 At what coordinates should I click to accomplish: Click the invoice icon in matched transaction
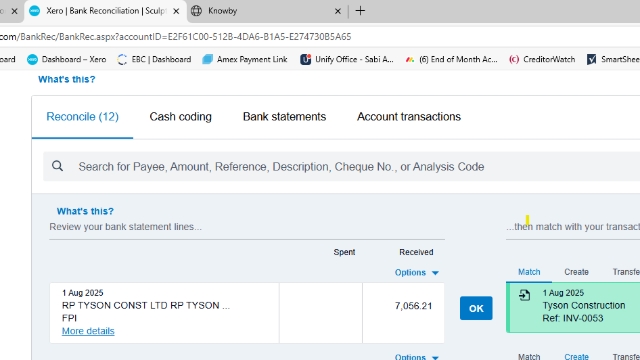click(524, 295)
